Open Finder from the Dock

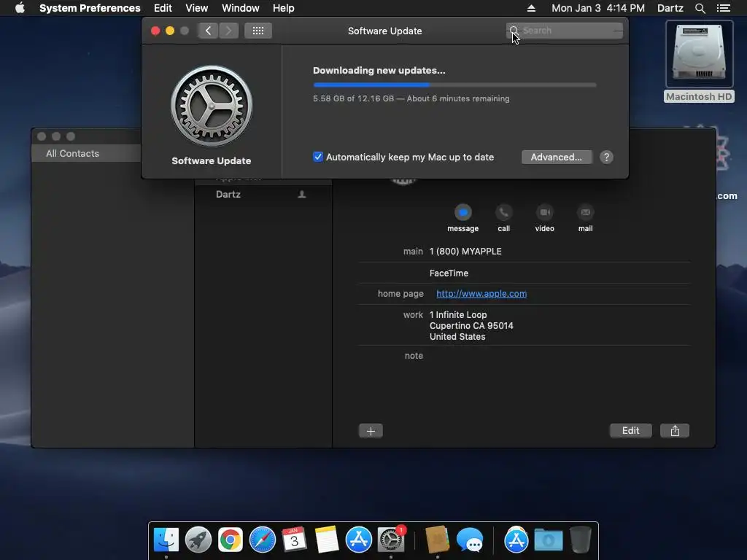tap(166, 540)
